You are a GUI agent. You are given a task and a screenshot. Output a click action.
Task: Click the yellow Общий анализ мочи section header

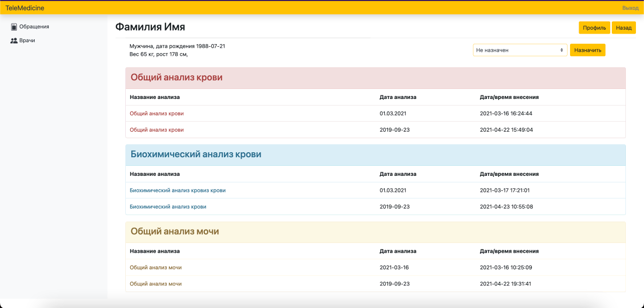click(x=175, y=232)
